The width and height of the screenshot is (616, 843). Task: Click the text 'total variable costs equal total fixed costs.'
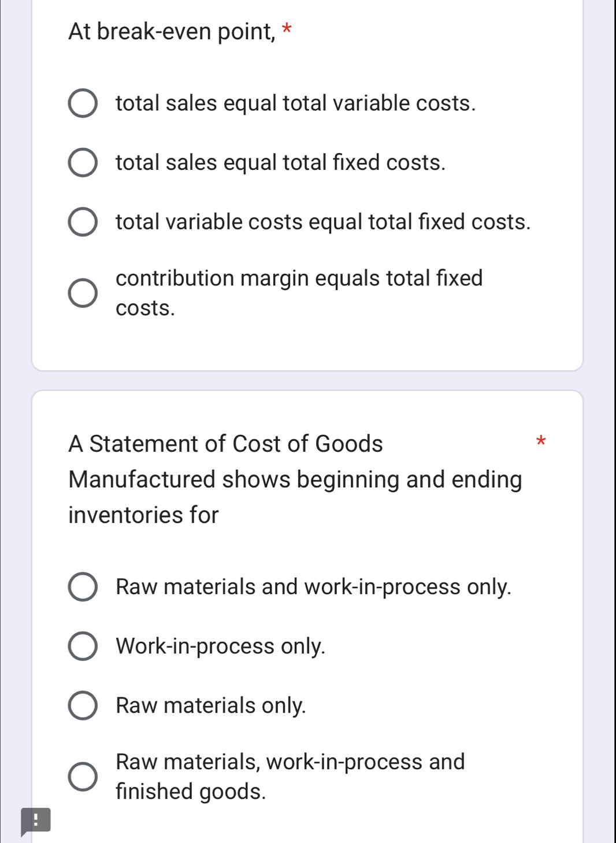(322, 222)
